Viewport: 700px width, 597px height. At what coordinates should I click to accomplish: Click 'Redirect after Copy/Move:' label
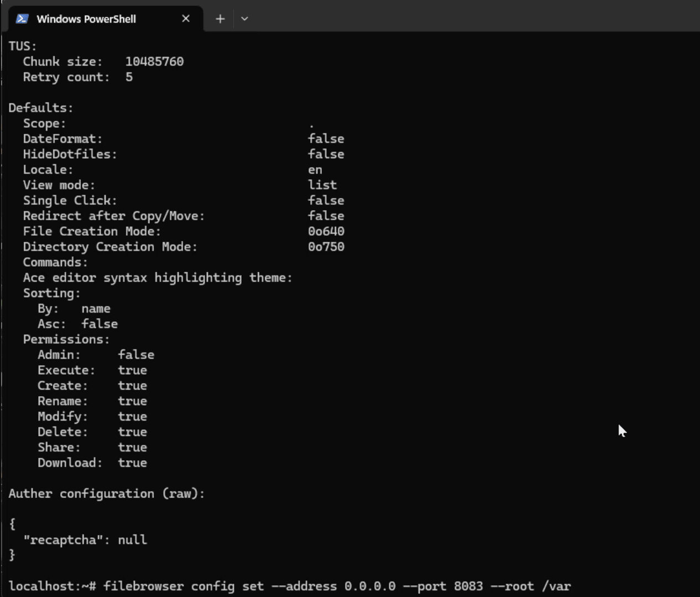tap(114, 216)
